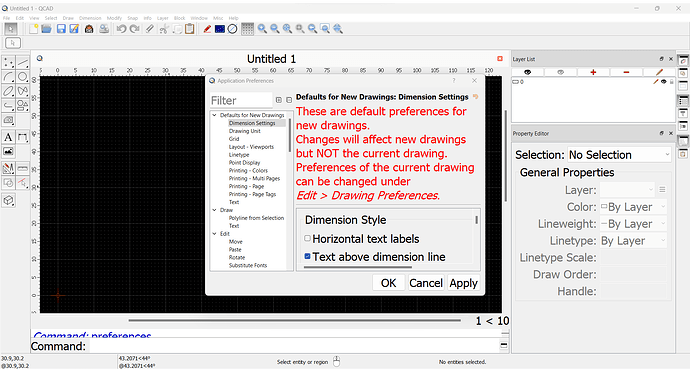Open the File menu
The image size is (690, 369).
pos(6,18)
